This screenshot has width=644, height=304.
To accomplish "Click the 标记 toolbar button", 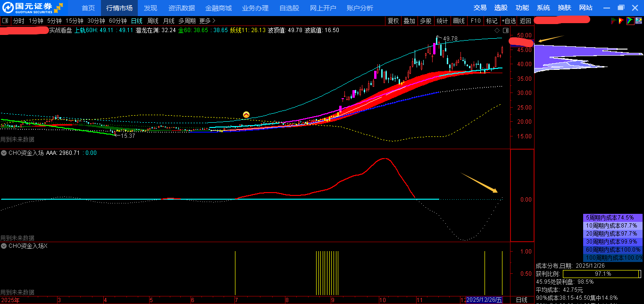I will coord(492,21).
